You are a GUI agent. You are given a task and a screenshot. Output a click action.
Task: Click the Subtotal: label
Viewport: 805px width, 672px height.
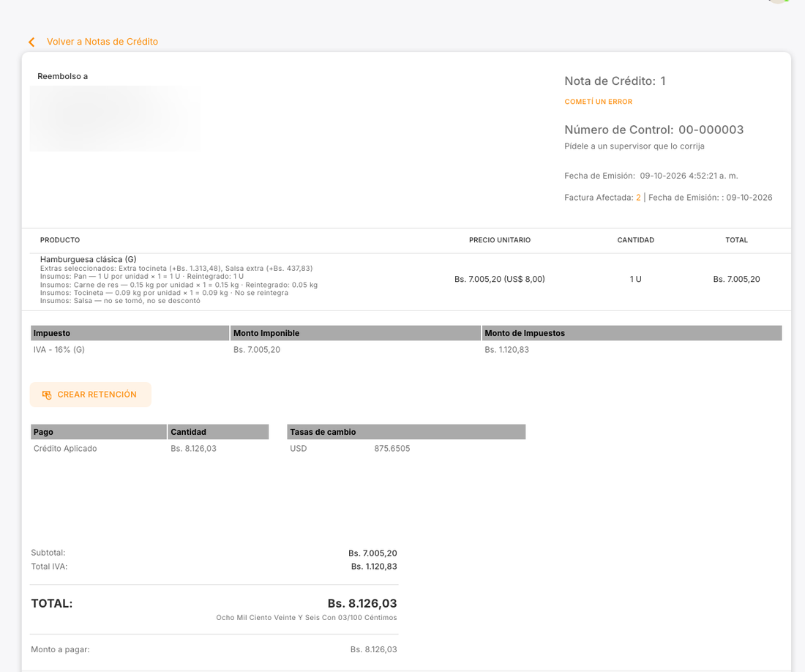pos(48,553)
